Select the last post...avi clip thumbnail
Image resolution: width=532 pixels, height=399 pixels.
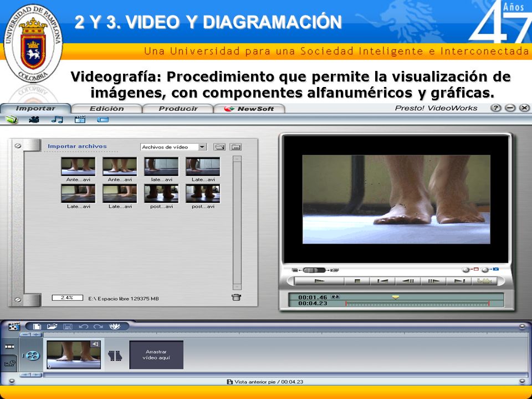point(203,193)
